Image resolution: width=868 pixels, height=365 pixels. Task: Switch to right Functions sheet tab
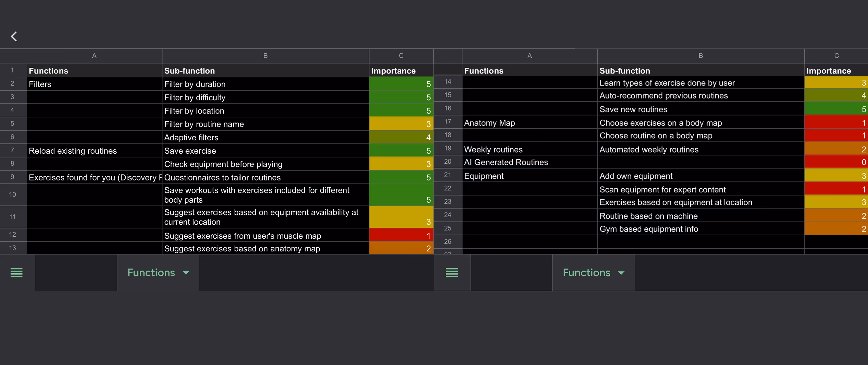586,273
